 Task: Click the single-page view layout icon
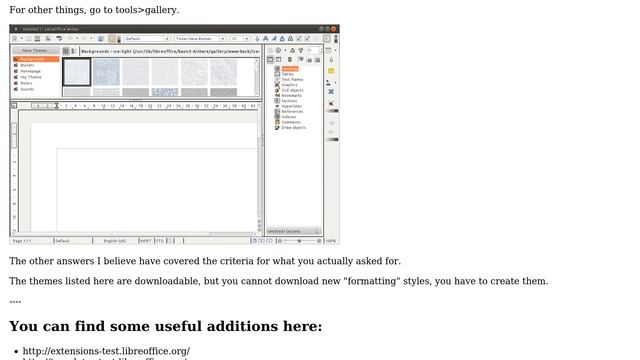tap(254, 241)
